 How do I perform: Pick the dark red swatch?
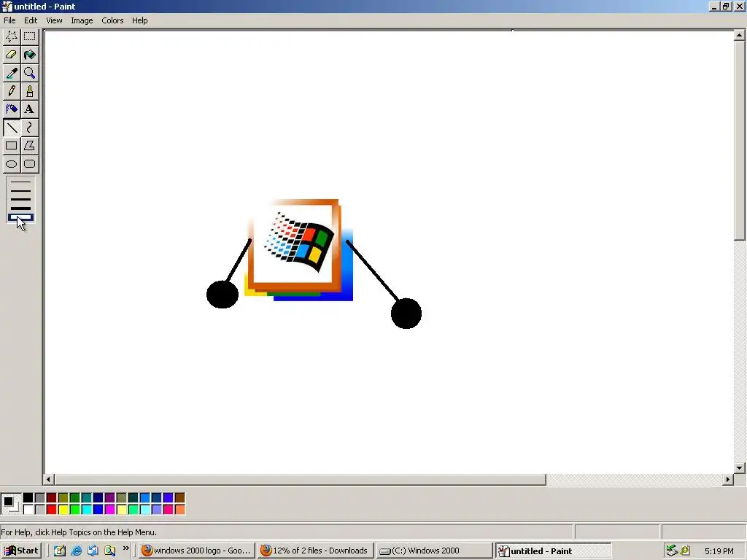(52, 498)
